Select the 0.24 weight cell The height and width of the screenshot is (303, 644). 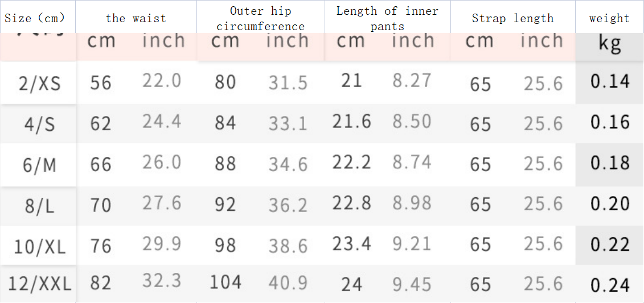(x=610, y=285)
